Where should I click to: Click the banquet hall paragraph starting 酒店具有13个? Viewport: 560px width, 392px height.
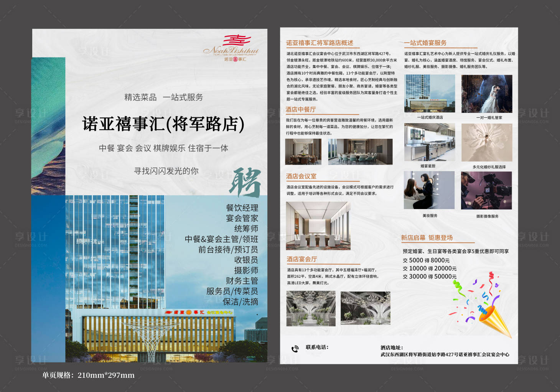333,276
